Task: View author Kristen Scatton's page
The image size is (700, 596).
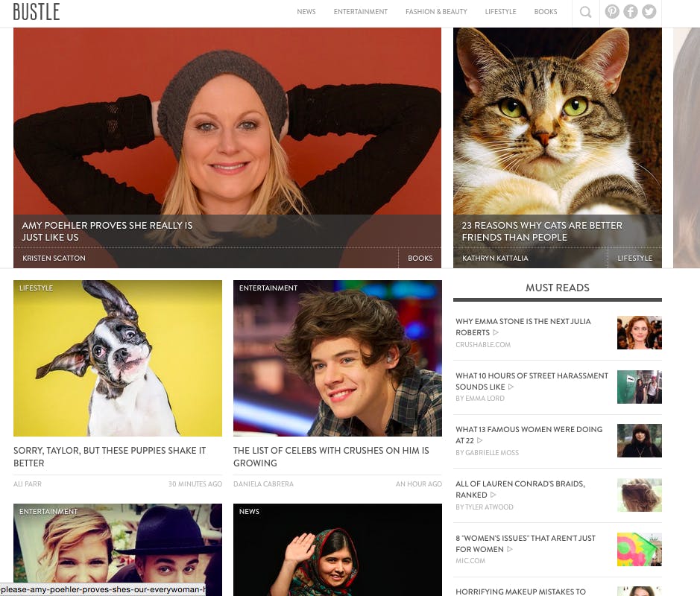Action: (54, 259)
